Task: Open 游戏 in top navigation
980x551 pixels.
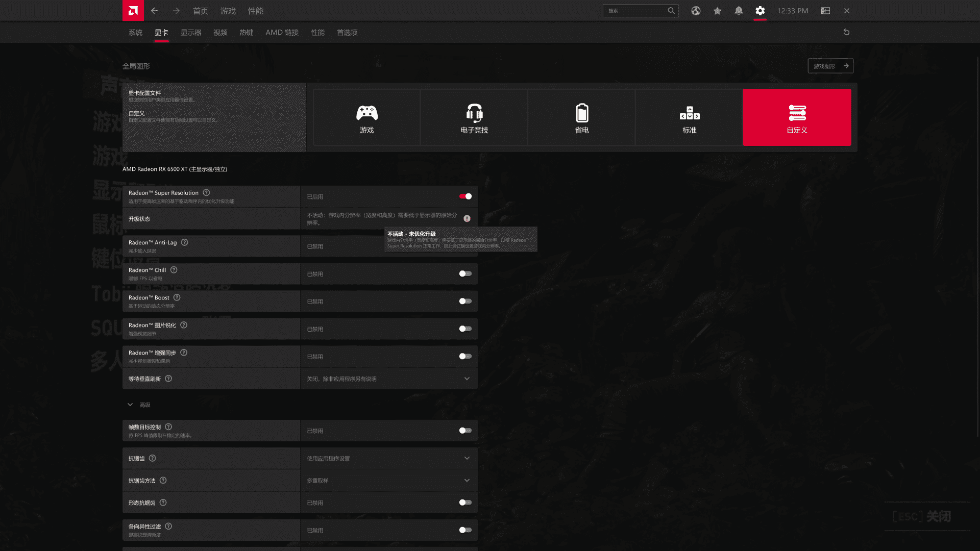Action: [x=228, y=11]
